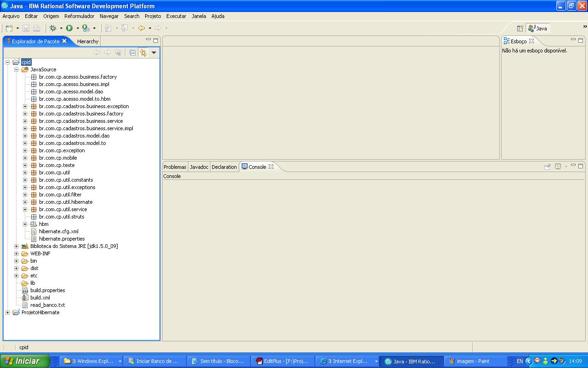The height and width of the screenshot is (368, 588).
Task: Collapse all in Explorador de Pacote
Action: [x=133, y=52]
